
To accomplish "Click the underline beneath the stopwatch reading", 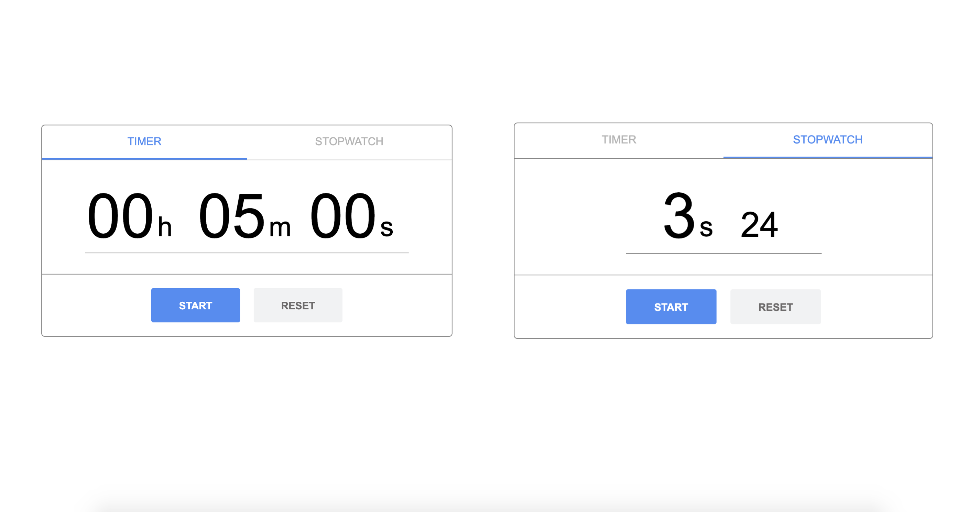I will point(723,253).
